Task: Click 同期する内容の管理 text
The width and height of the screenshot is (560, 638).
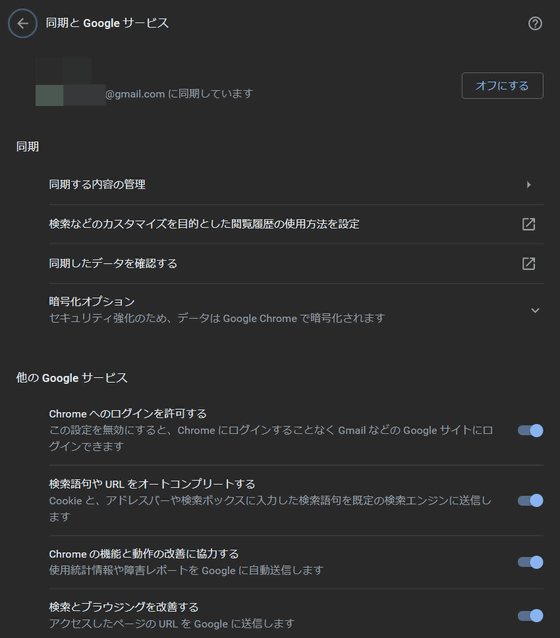Action: 97,185
